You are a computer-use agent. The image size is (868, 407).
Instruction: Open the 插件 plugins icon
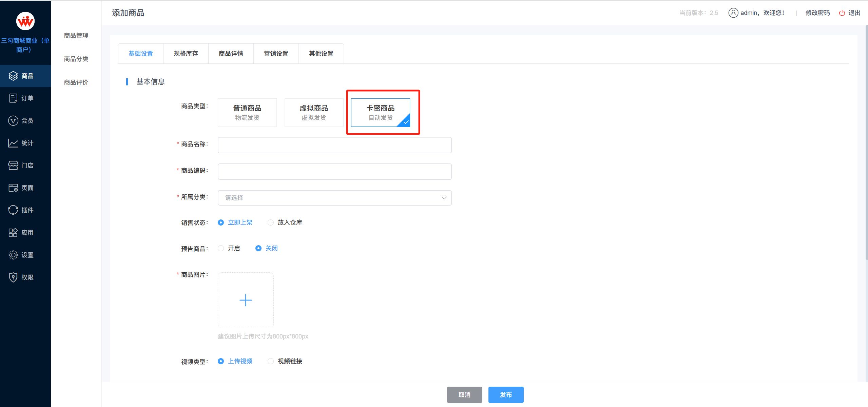[13, 210]
